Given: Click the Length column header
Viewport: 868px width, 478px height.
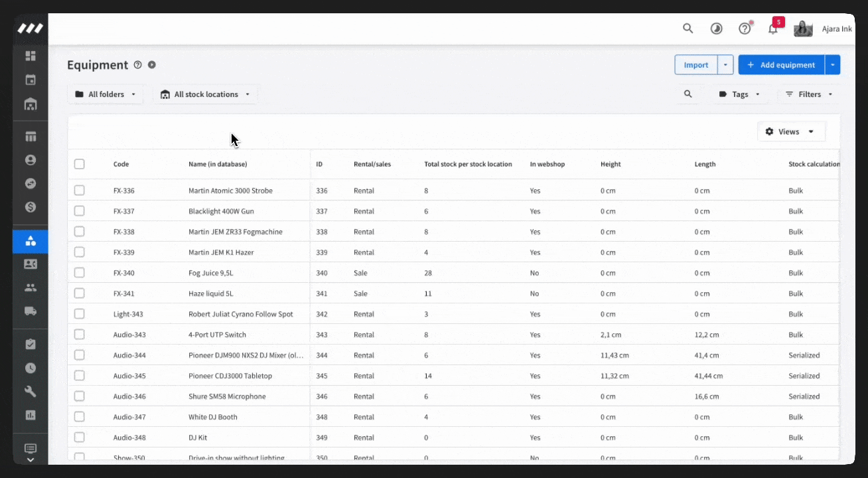Looking at the screenshot, I should [705, 164].
